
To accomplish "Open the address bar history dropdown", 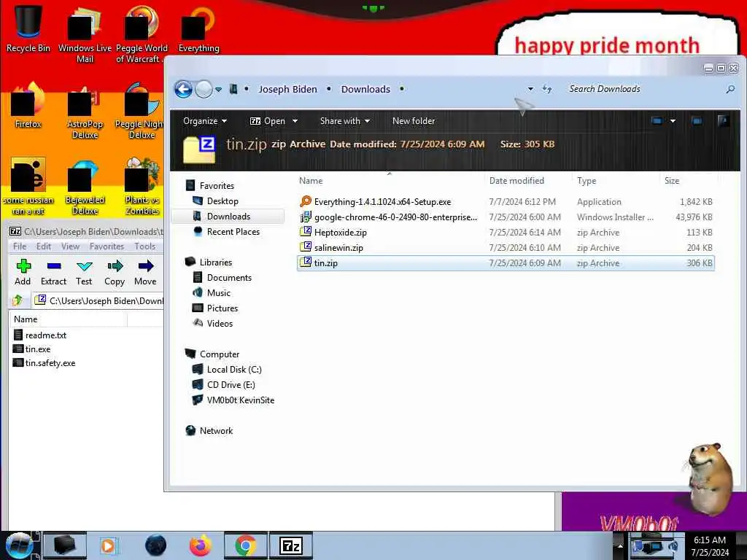I will tap(530, 89).
